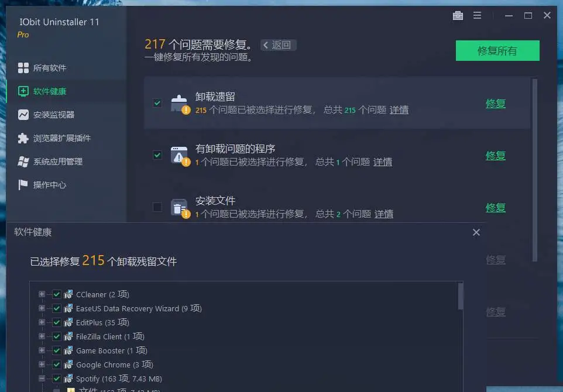
Task: Open 系统应用管理 Windows logo icon
Action: click(x=23, y=161)
